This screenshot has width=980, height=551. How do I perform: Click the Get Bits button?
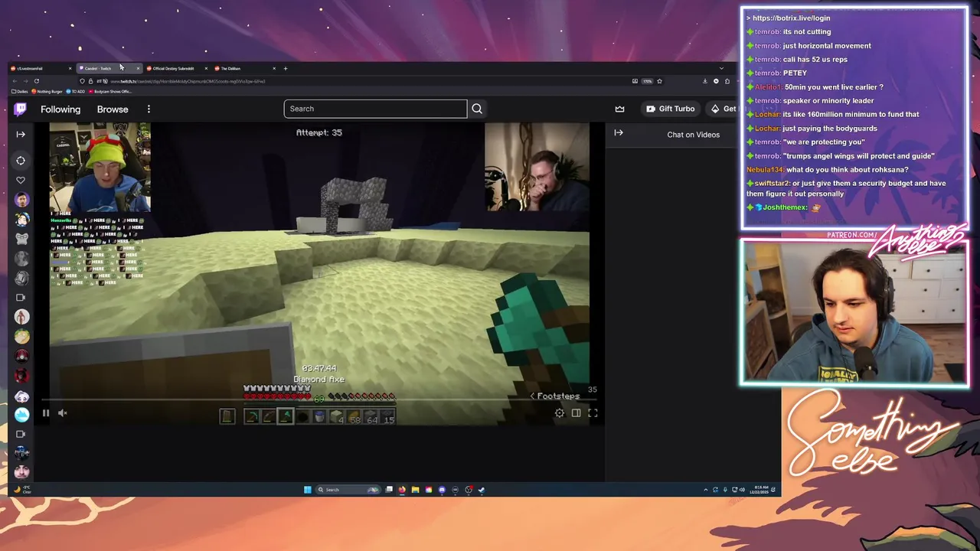coord(723,109)
